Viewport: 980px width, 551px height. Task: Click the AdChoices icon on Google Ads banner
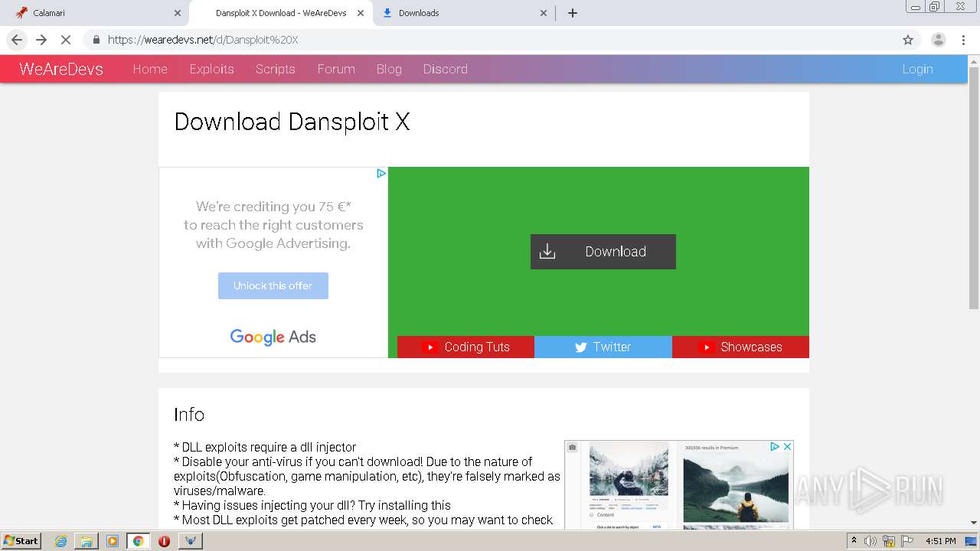381,174
